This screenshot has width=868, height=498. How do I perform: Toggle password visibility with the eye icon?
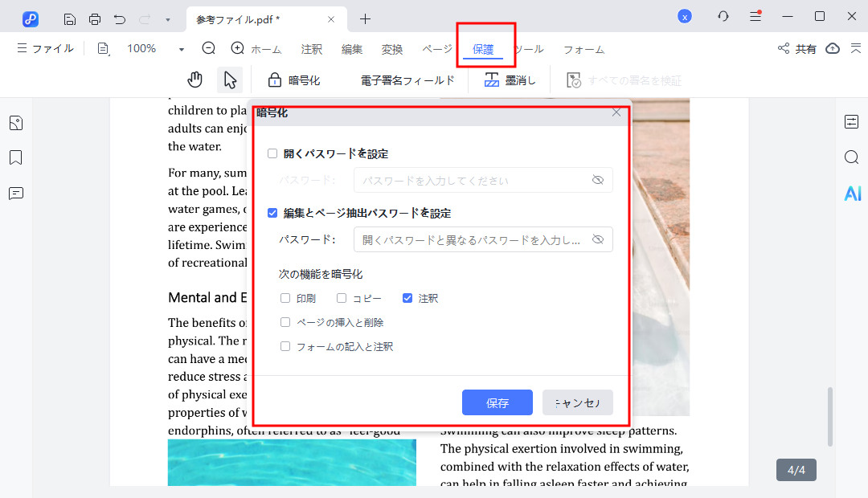point(598,239)
